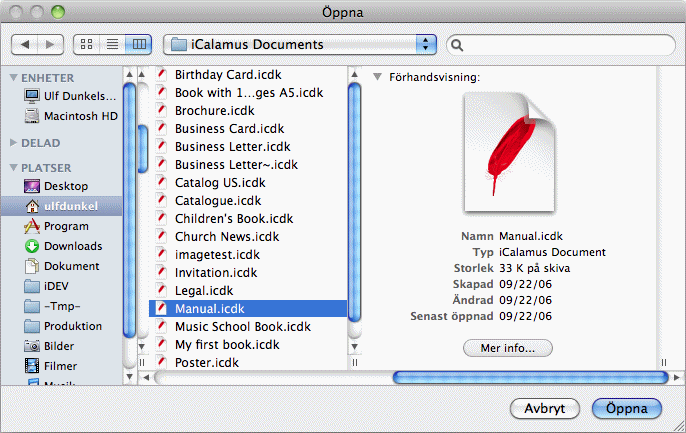The width and height of the screenshot is (686, 433).
Task: Select file Church News.icdk
Action: coord(248,237)
